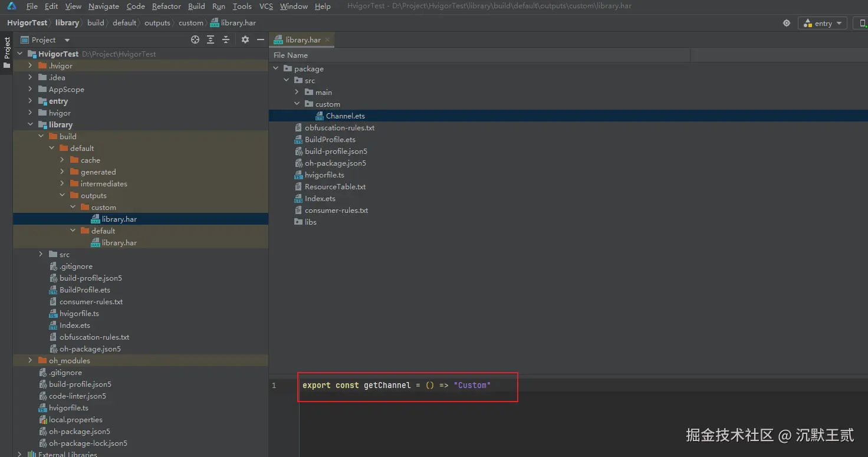
Task: Open the Refactor menu item
Action: [166, 6]
